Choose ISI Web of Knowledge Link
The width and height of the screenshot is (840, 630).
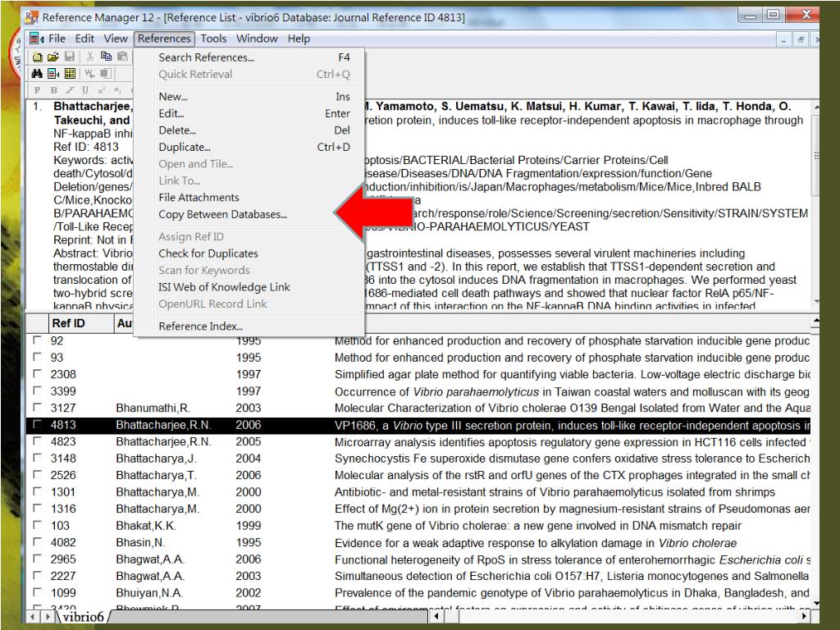(249, 287)
